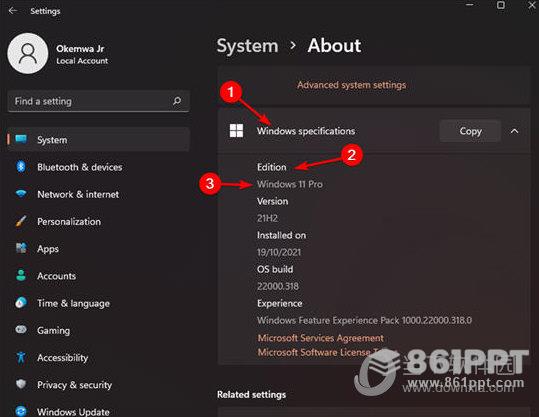Click the Installed on label
539x417 pixels.
pyautogui.click(x=282, y=235)
